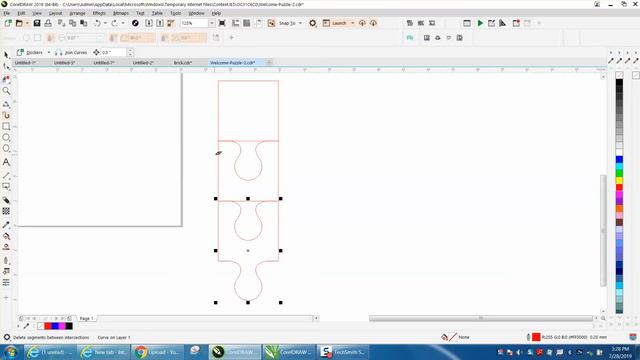Pick the blue swatch in document palette
Viewport: 640px width, 360px height.
(x=55, y=326)
